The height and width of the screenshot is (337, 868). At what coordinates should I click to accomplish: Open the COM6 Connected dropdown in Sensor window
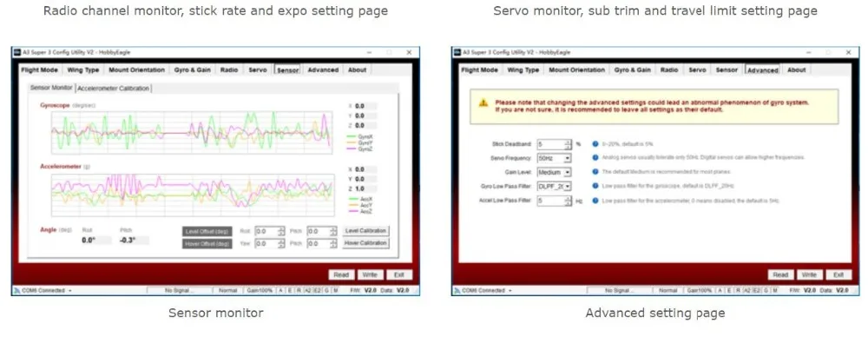tap(69, 290)
